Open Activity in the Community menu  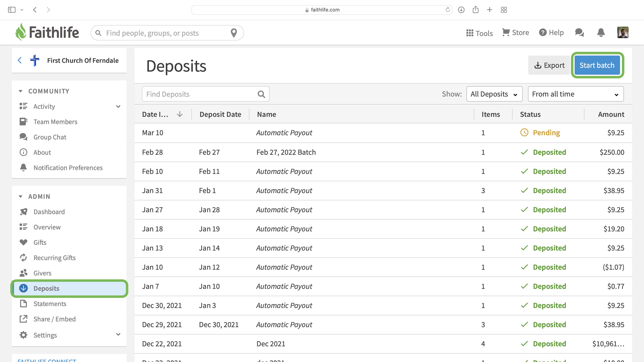point(44,106)
